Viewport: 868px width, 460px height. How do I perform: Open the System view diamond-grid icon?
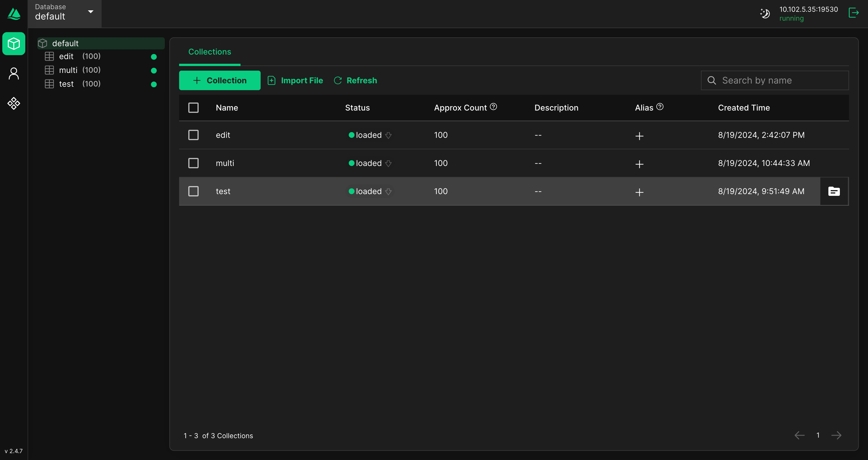[14, 103]
